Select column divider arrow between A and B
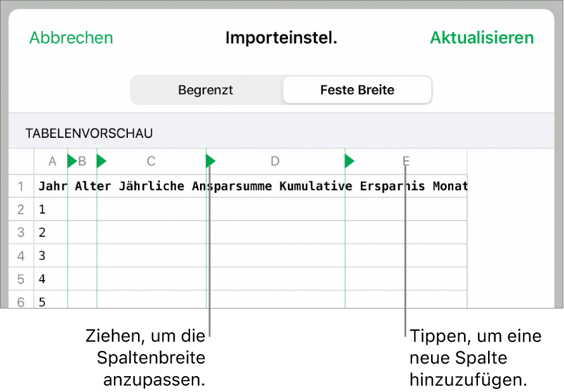Viewport: 564px width, 392px height. tap(72, 161)
